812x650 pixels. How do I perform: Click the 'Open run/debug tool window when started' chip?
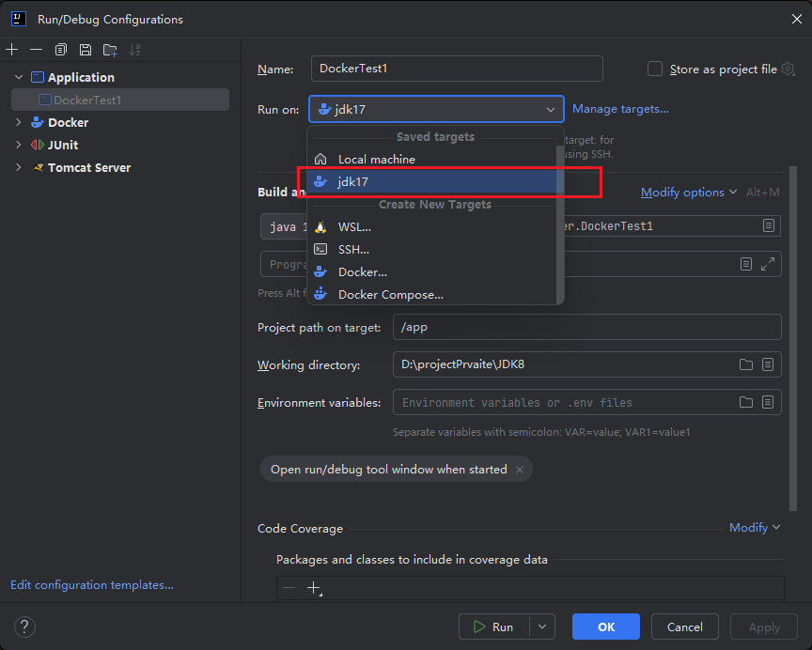pyautogui.click(x=397, y=470)
